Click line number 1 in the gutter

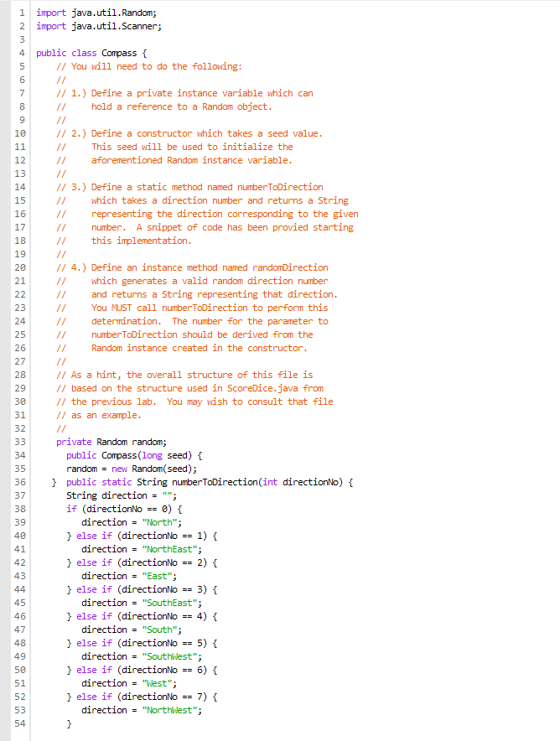click(x=22, y=13)
